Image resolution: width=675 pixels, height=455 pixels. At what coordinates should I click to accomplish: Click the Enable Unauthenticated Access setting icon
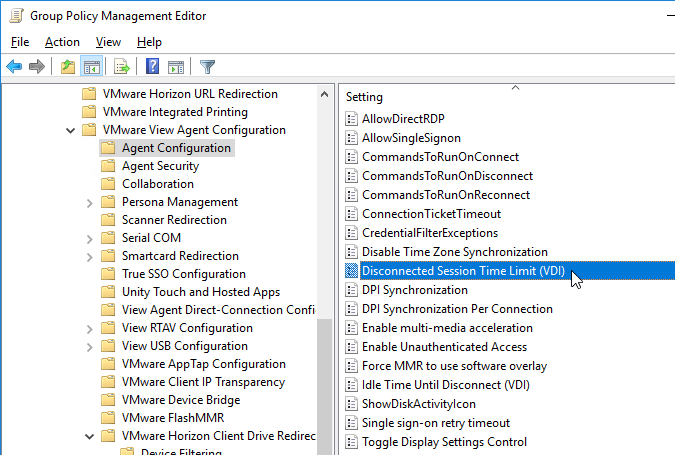[x=352, y=347]
